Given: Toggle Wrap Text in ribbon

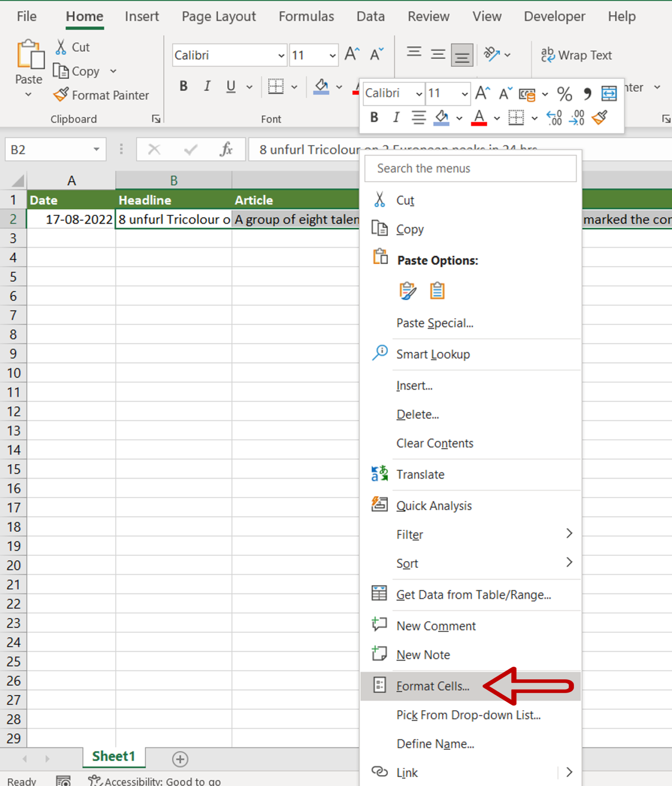Looking at the screenshot, I should 576,55.
